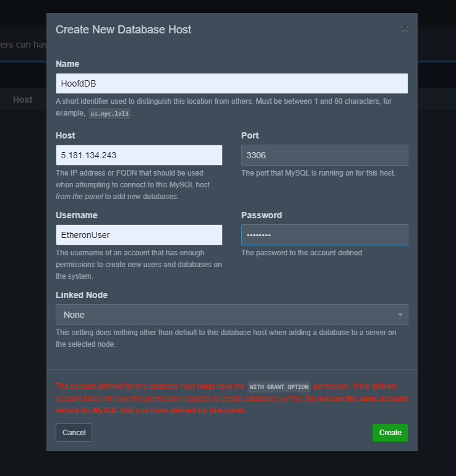
Task: Select the Username field with EtheronUser
Action: point(139,235)
